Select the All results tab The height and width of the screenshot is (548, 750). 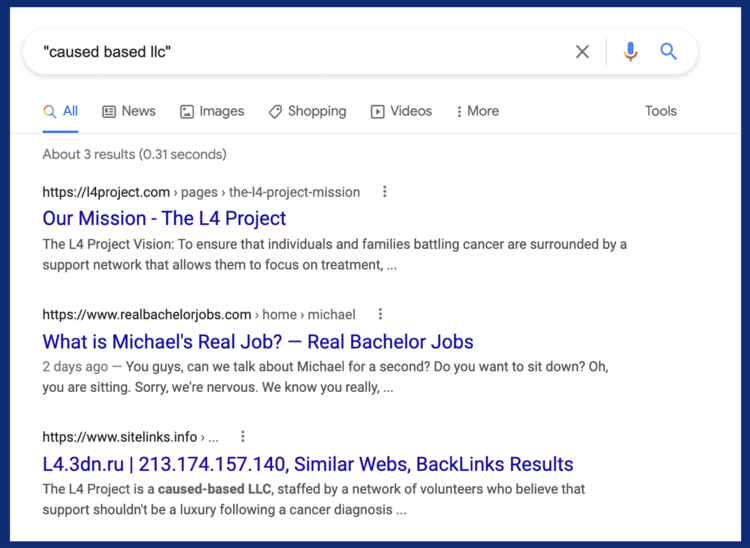tap(60, 111)
